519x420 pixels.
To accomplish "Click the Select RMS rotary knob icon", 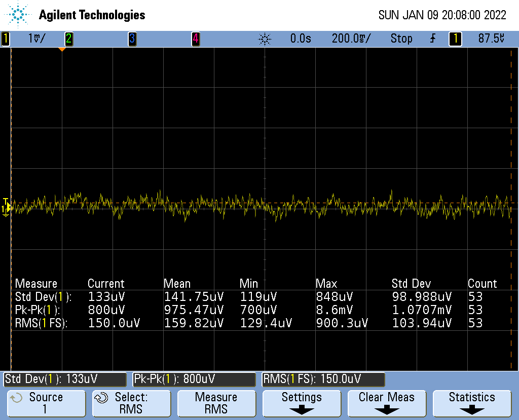I will pos(101,398).
